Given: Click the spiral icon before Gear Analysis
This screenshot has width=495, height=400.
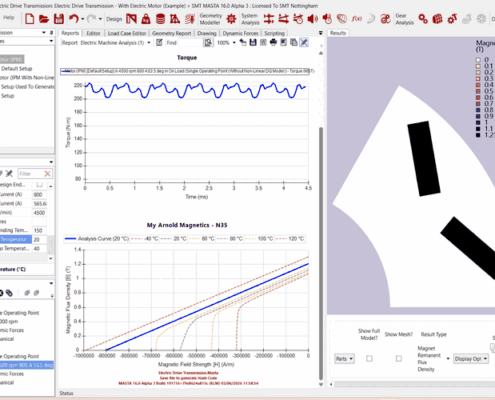Looking at the screenshot, I should [x=385, y=19].
